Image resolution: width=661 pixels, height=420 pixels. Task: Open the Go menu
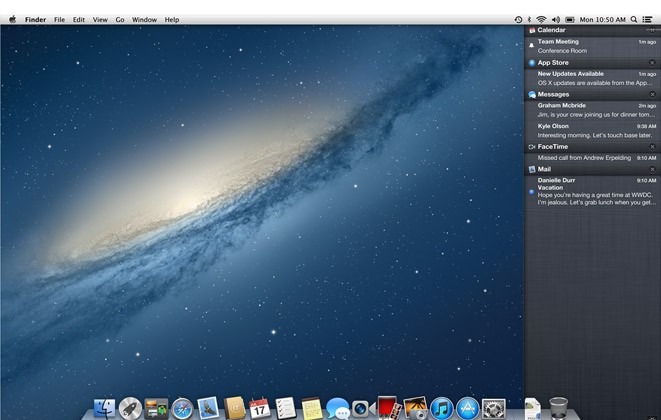120,19
